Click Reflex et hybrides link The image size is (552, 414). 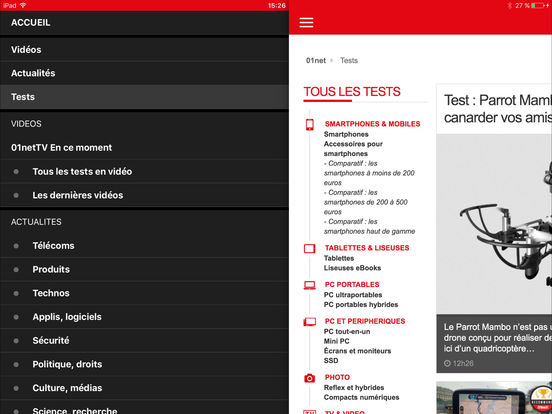354,388
